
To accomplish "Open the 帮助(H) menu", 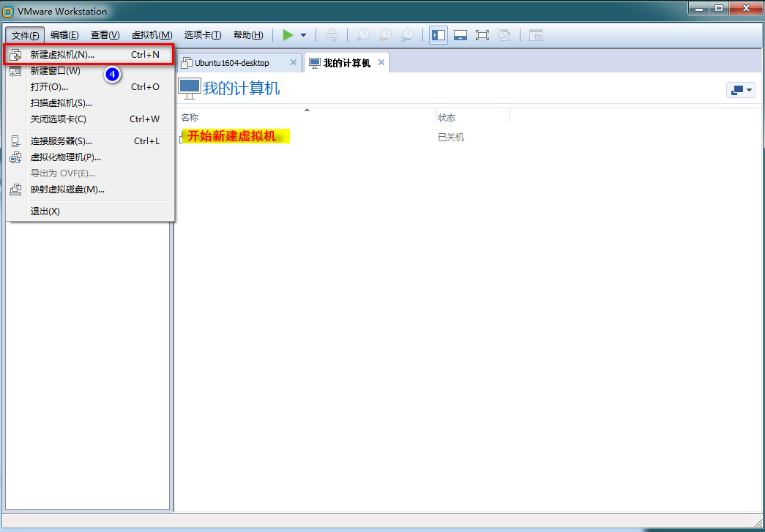I will 248,35.
